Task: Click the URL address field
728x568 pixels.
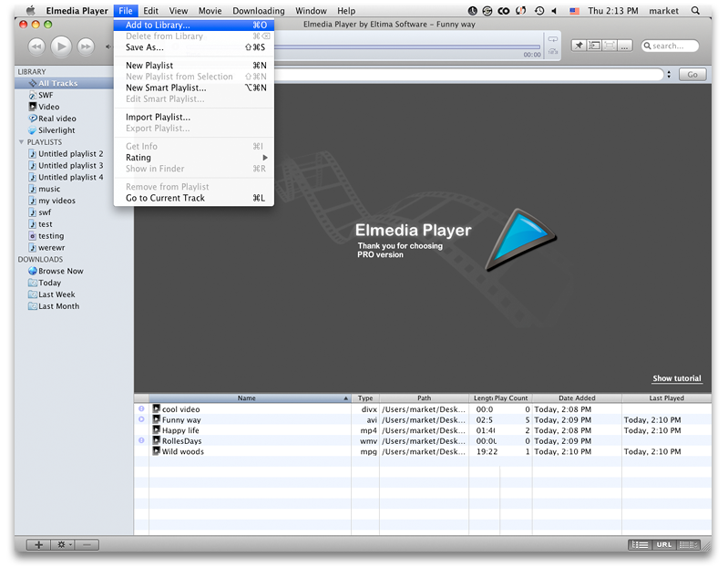Action: tap(469, 75)
